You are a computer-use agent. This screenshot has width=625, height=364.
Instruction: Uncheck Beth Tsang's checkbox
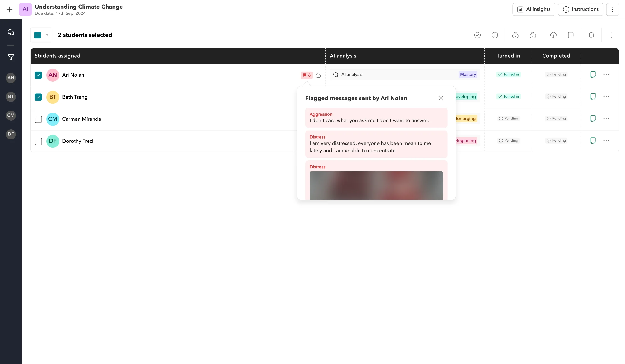[38, 97]
